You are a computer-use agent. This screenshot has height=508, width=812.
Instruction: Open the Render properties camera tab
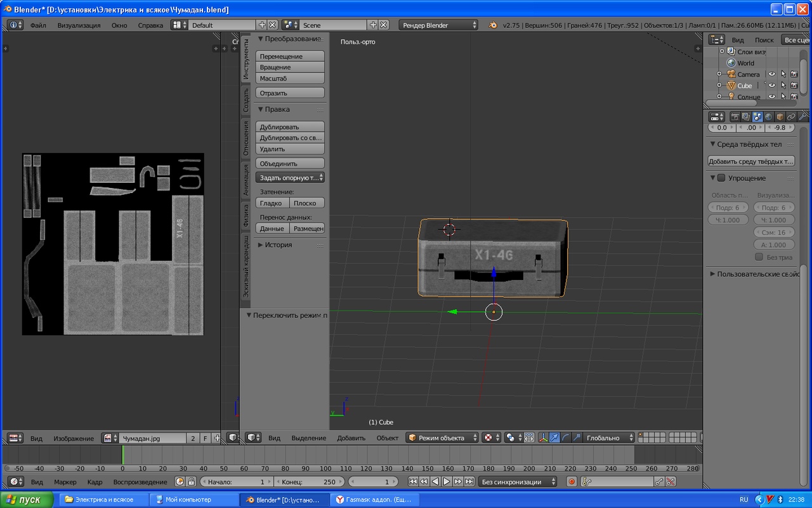click(x=735, y=117)
